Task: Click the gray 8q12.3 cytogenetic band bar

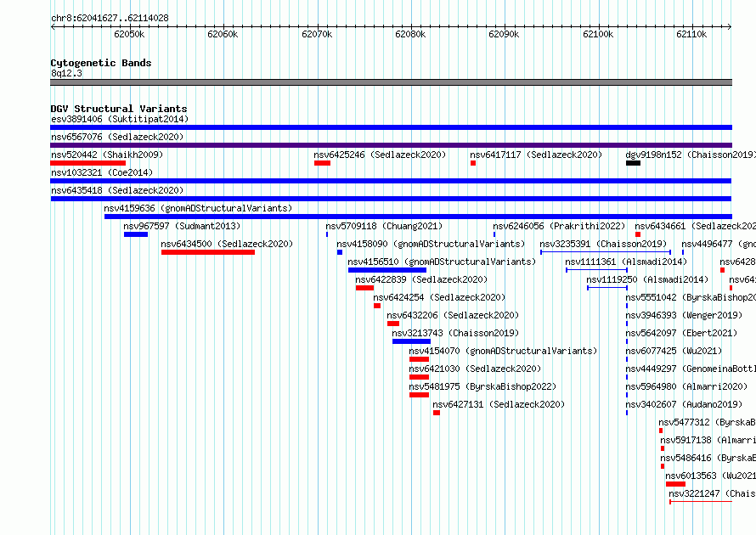Action: 391,82
